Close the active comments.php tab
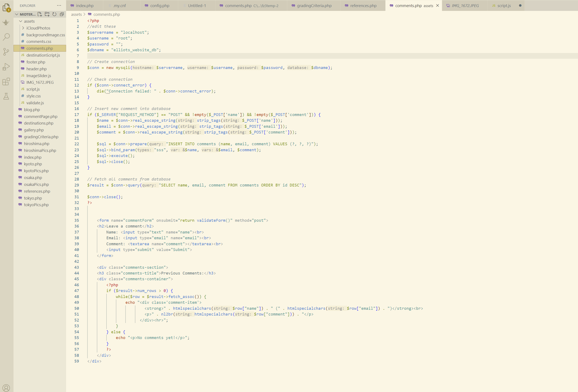578x392 pixels. click(437, 6)
